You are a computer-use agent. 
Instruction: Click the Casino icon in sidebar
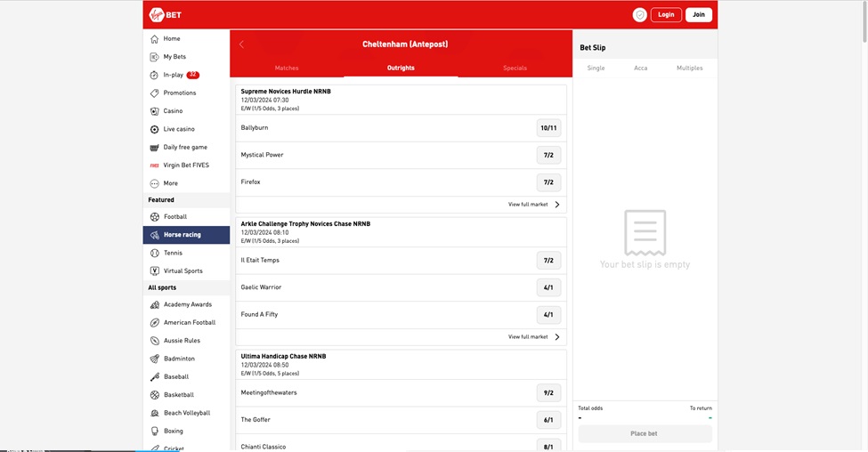155,111
